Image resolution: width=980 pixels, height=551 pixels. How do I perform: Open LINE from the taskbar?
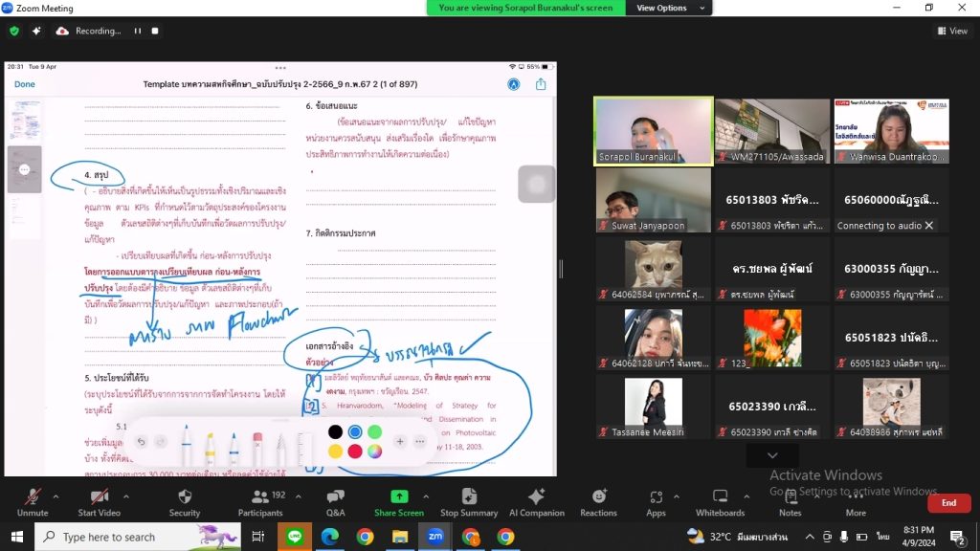295,537
